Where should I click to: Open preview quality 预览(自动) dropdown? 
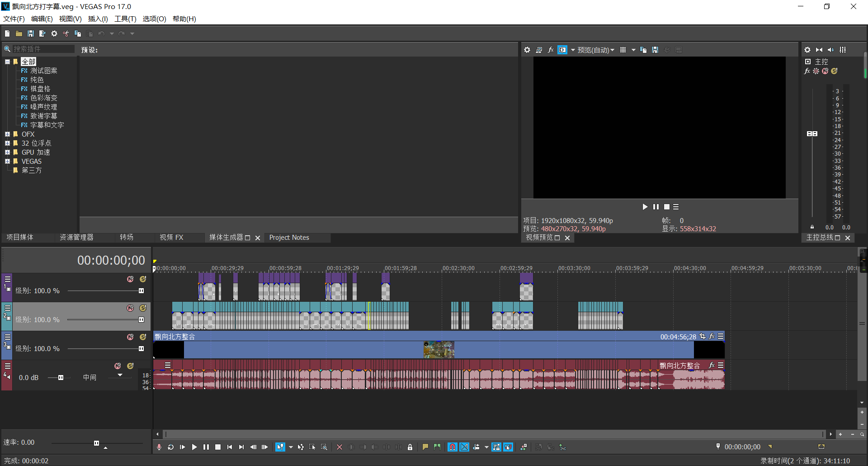[596, 50]
